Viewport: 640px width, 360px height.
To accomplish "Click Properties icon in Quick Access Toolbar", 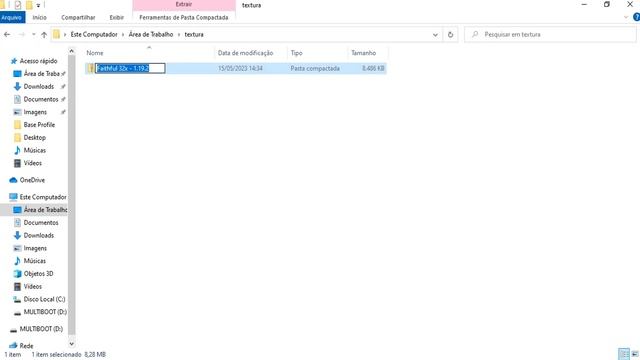I will tap(18, 5).
